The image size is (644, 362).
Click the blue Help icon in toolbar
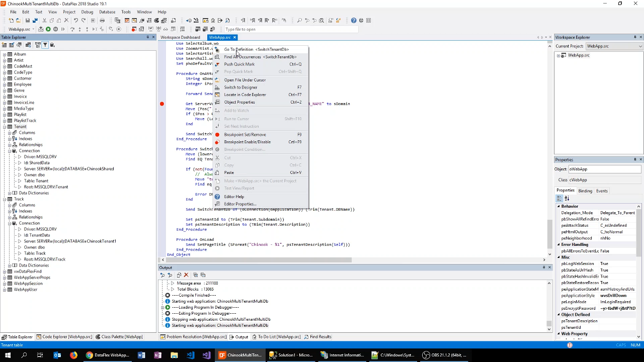tap(354, 21)
